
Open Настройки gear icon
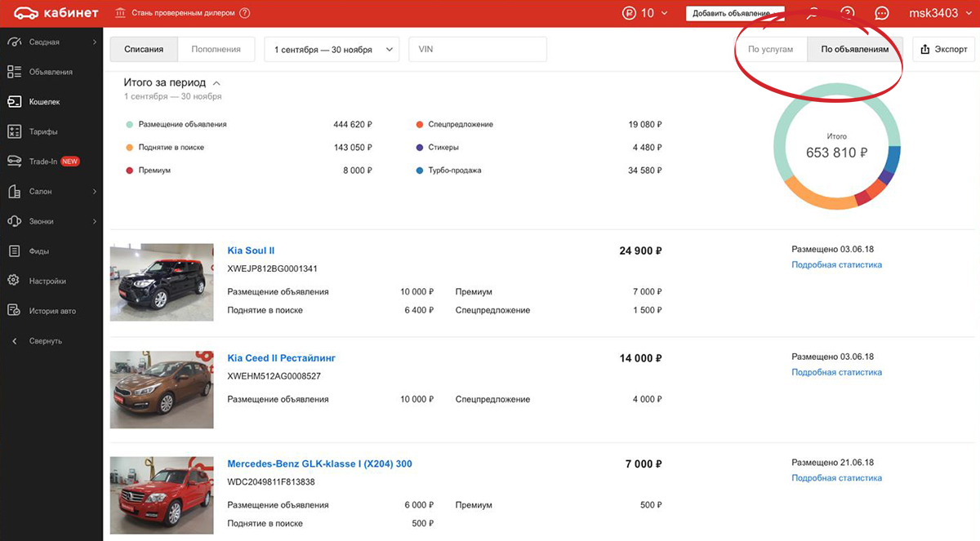[14, 281]
